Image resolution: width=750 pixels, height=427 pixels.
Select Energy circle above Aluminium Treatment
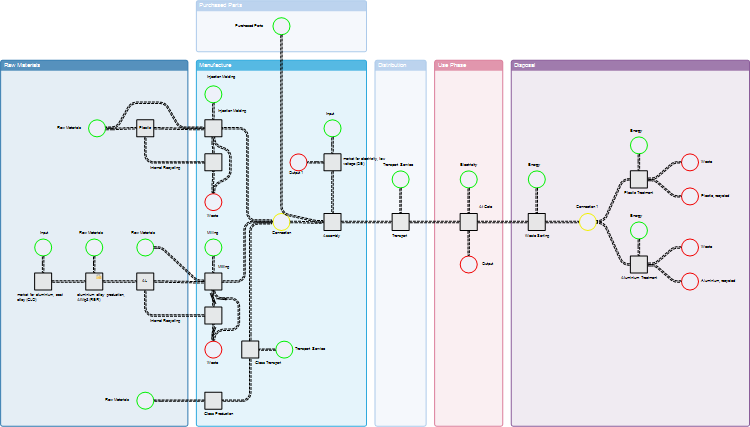tap(639, 230)
